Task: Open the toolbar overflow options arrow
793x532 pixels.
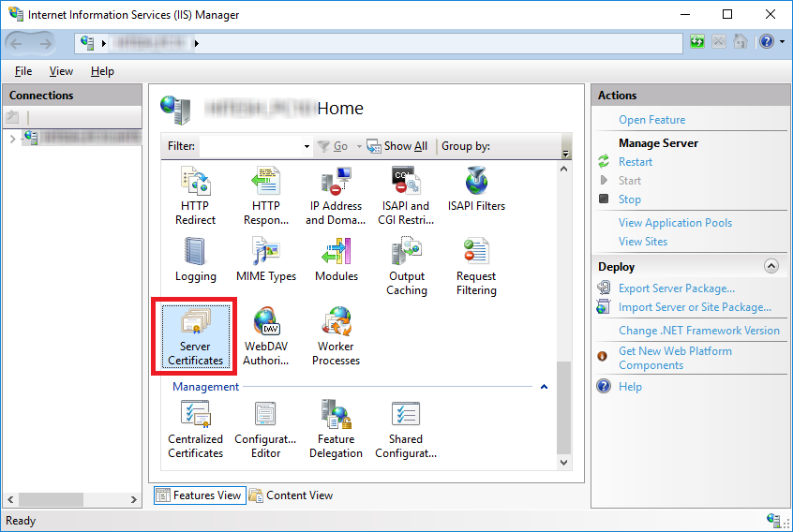Action: point(566,155)
